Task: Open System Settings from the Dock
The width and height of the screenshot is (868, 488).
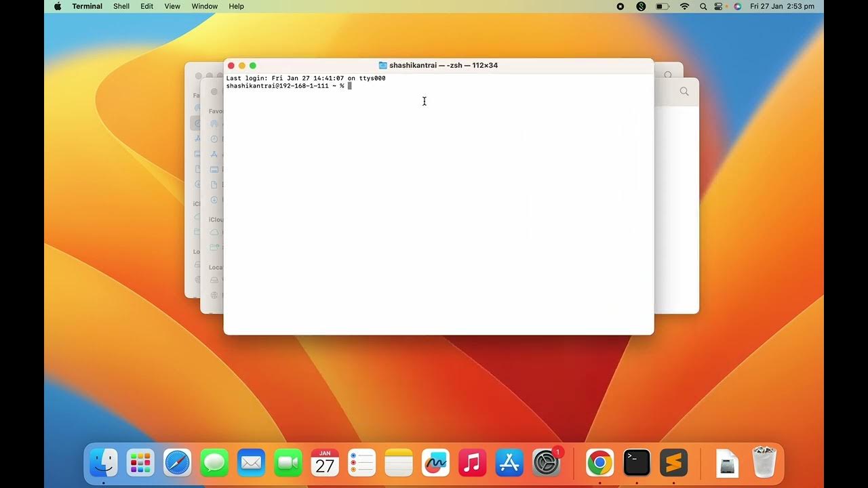Action: (547, 463)
